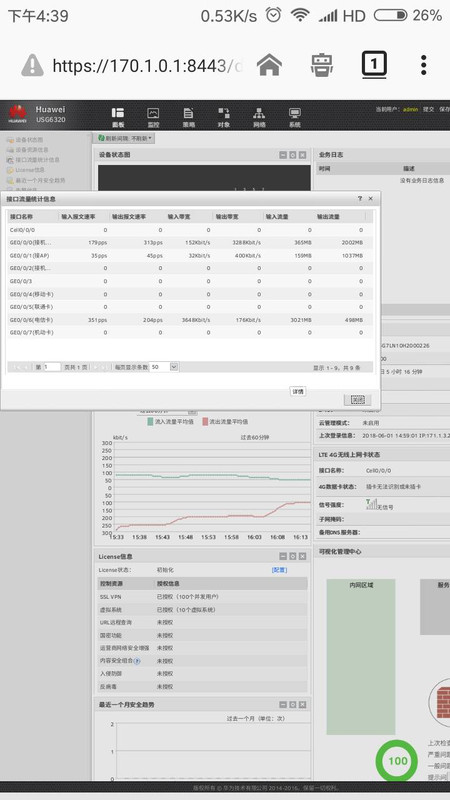Sort by 输出报文速率 column header
Screen dimensions: 450x800
[137, 217]
